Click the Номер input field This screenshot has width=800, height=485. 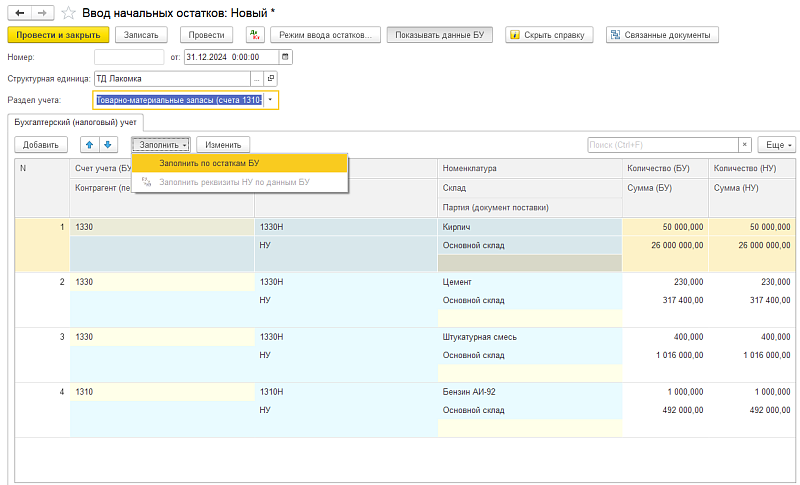pyautogui.click(x=129, y=57)
